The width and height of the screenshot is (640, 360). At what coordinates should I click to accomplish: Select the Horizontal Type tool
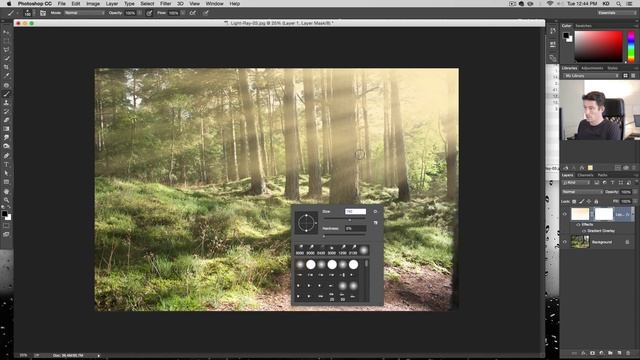6,164
